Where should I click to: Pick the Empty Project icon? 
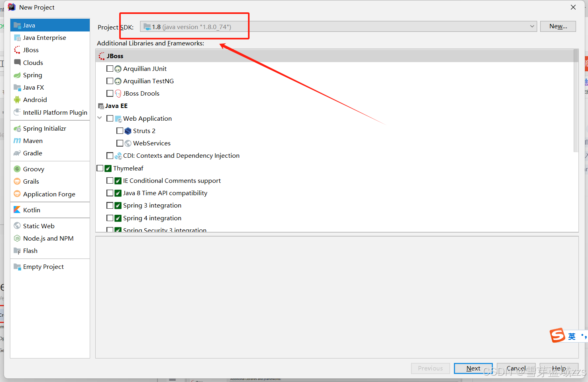point(17,266)
